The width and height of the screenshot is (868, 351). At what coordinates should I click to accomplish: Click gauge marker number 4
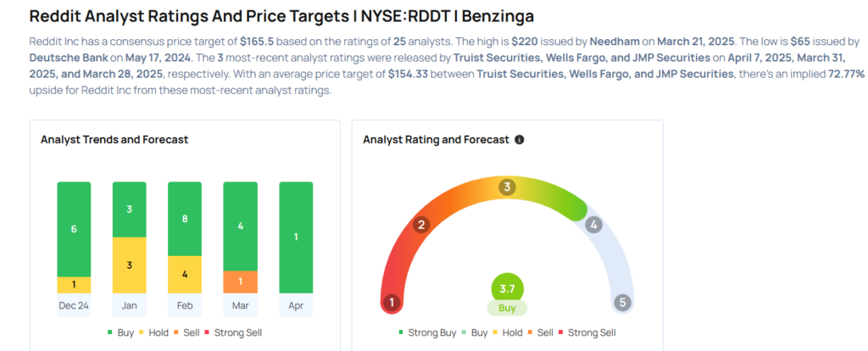pos(594,225)
